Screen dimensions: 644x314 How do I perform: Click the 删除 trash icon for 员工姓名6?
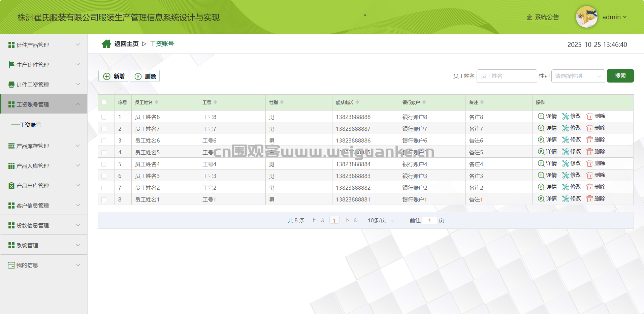click(x=589, y=140)
